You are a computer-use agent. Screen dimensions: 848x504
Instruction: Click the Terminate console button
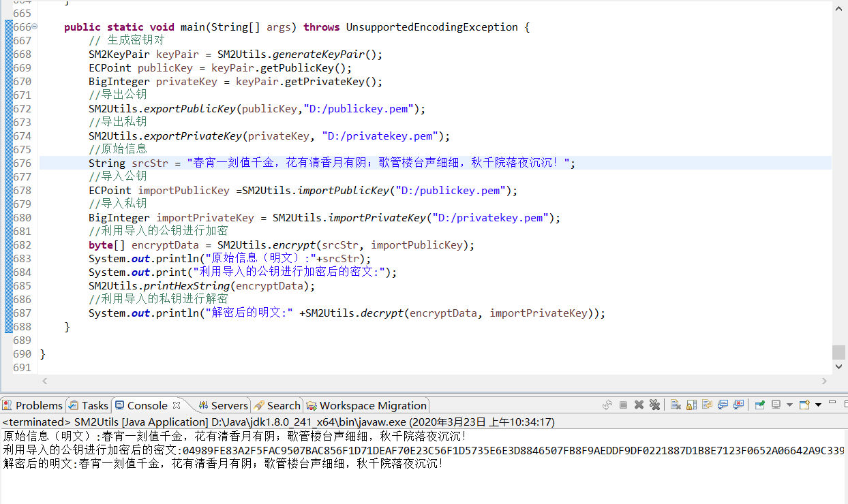coord(623,405)
